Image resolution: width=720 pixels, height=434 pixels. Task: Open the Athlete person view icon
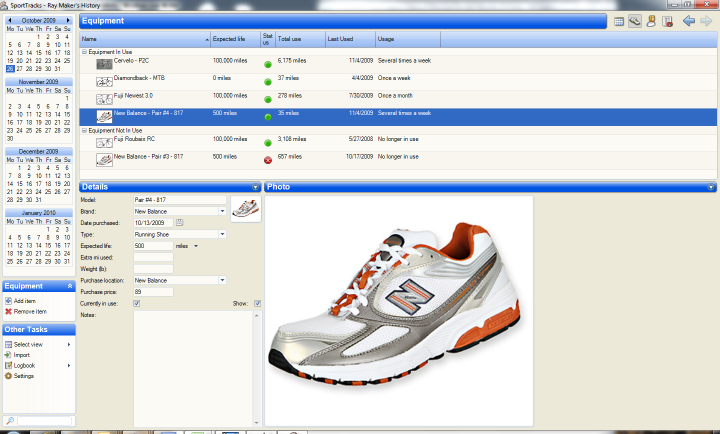coord(651,21)
